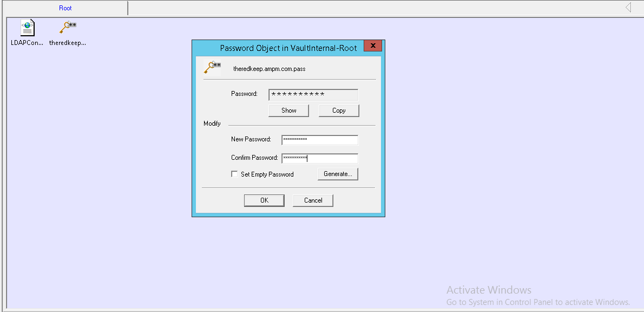Click the Modify section label
The image size is (644, 312).
pyautogui.click(x=212, y=123)
